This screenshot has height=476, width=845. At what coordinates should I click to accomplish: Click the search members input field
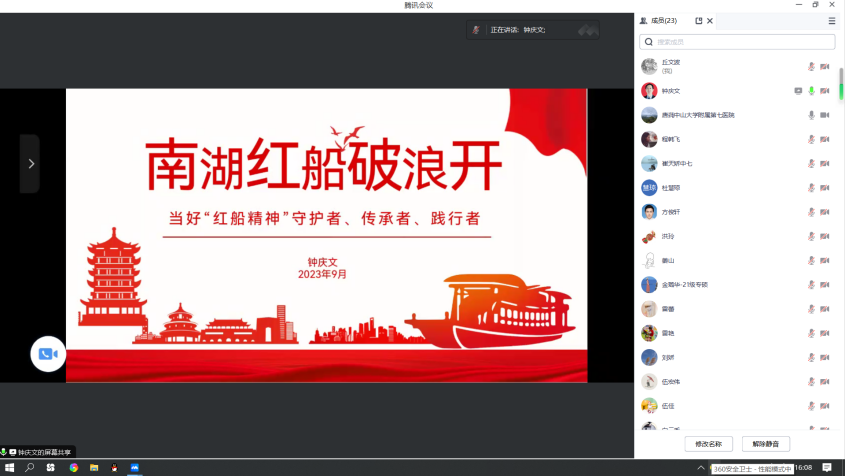pos(737,42)
